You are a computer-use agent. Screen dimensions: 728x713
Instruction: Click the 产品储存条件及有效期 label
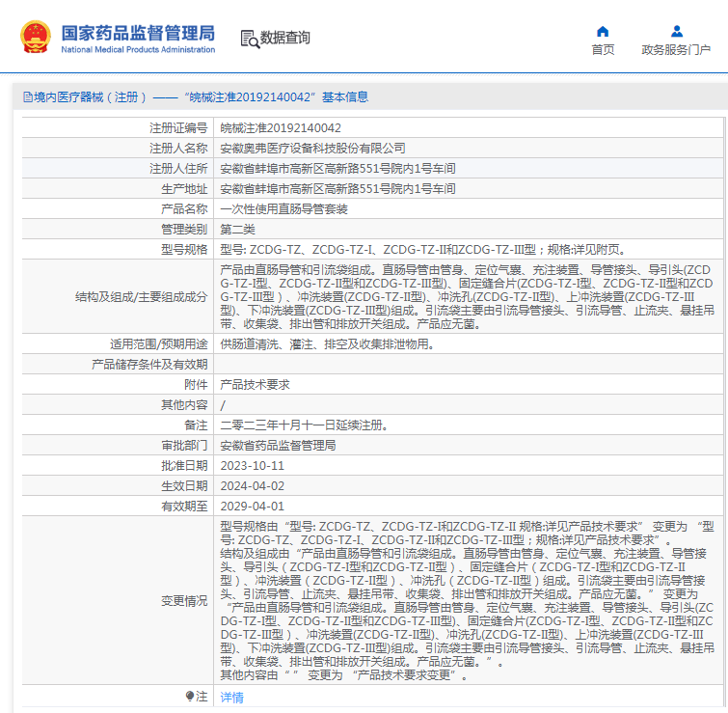point(149,365)
